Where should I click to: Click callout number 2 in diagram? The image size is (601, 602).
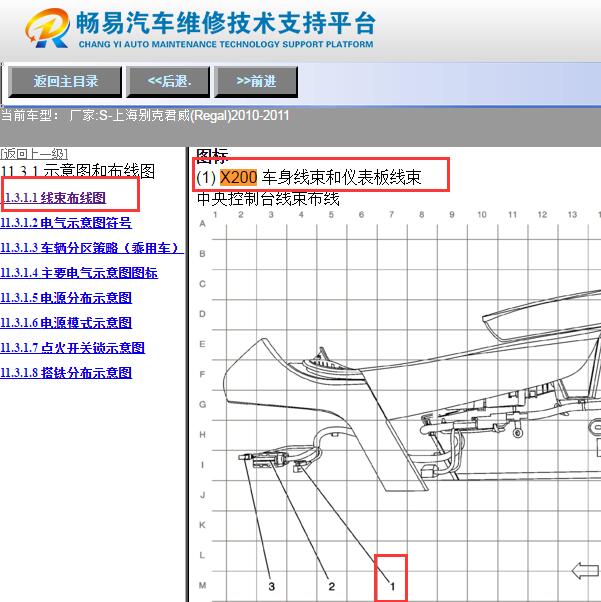tap(331, 586)
